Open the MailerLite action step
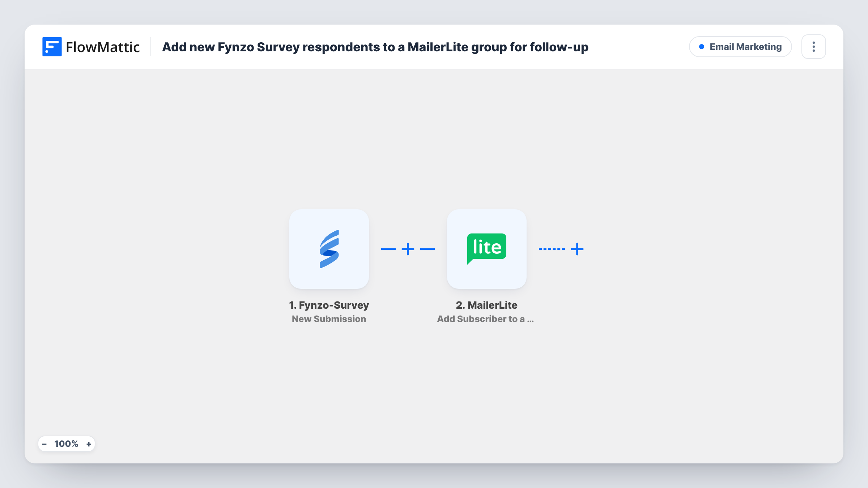Screen dimensions: 868x488 point(486,249)
